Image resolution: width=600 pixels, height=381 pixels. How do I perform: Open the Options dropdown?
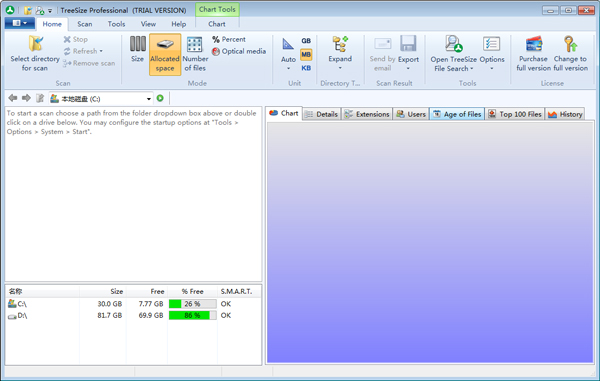(x=492, y=53)
